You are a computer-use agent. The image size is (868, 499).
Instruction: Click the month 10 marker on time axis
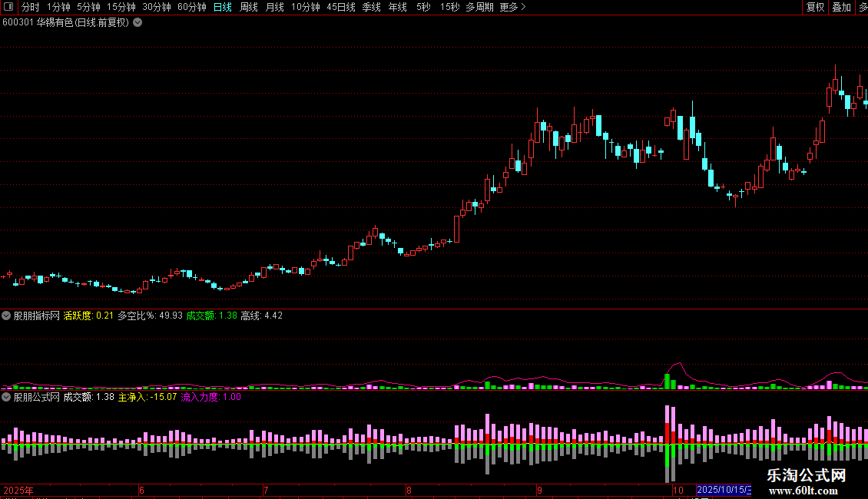click(x=678, y=490)
